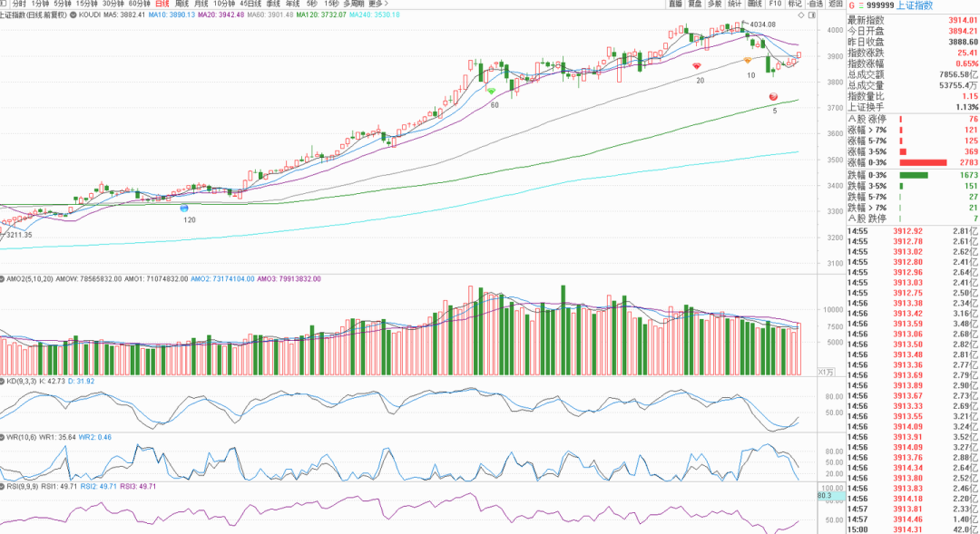
Task: Click the diamond icon above the price axis
Action: pyautogui.click(x=801, y=15)
